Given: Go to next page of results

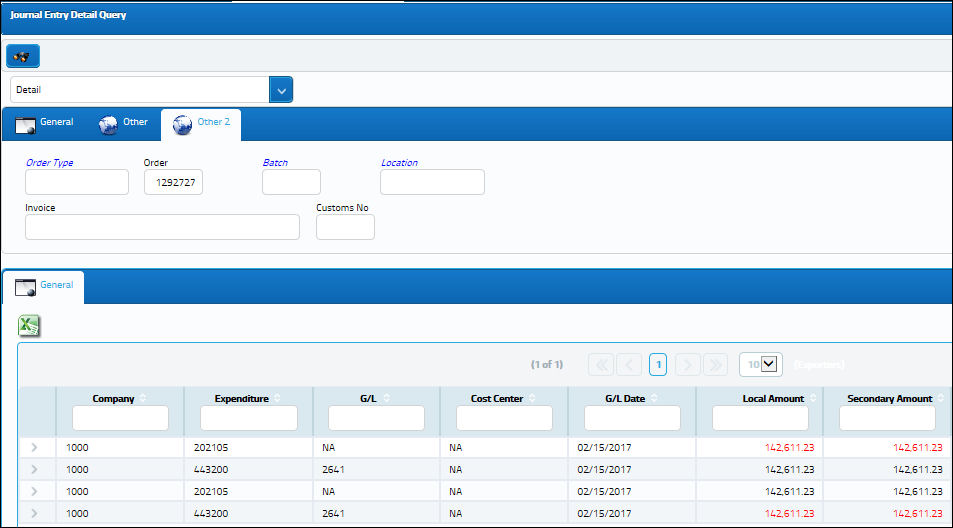Looking at the screenshot, I should click(687, 365).
